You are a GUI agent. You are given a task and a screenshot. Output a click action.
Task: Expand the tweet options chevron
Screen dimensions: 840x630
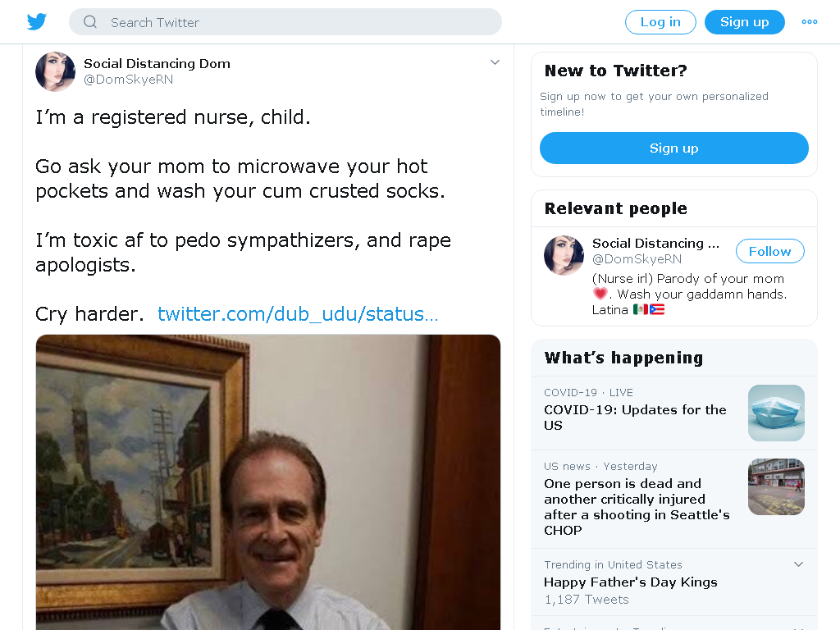(x=495, y=62)
